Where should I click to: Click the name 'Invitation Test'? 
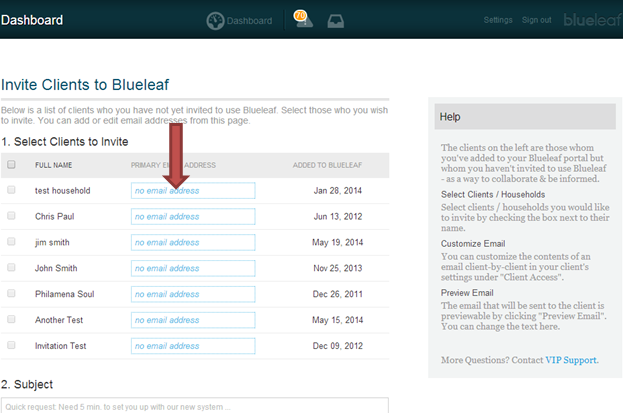60,346
